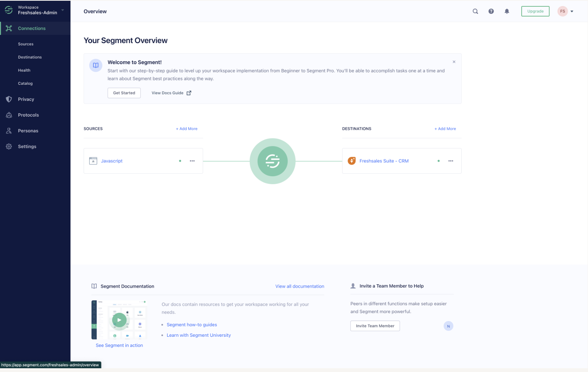
Task: Click the Javascript source status dot
Action: (x=180, y=161)
